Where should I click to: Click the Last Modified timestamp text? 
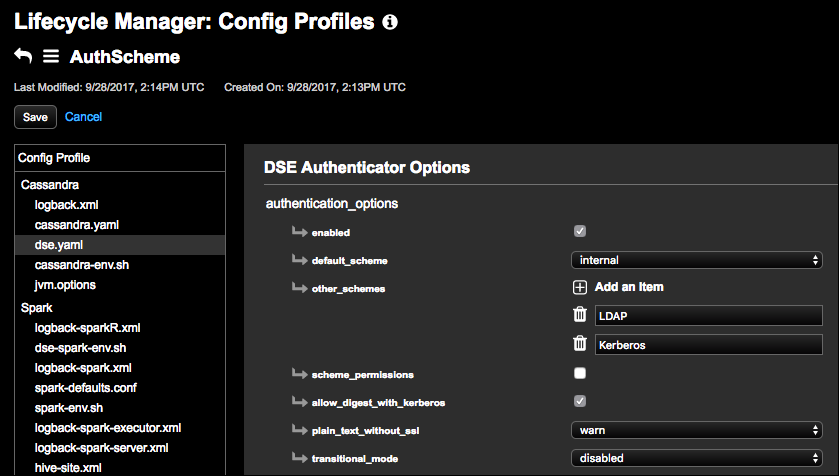(x=109, y=87)
